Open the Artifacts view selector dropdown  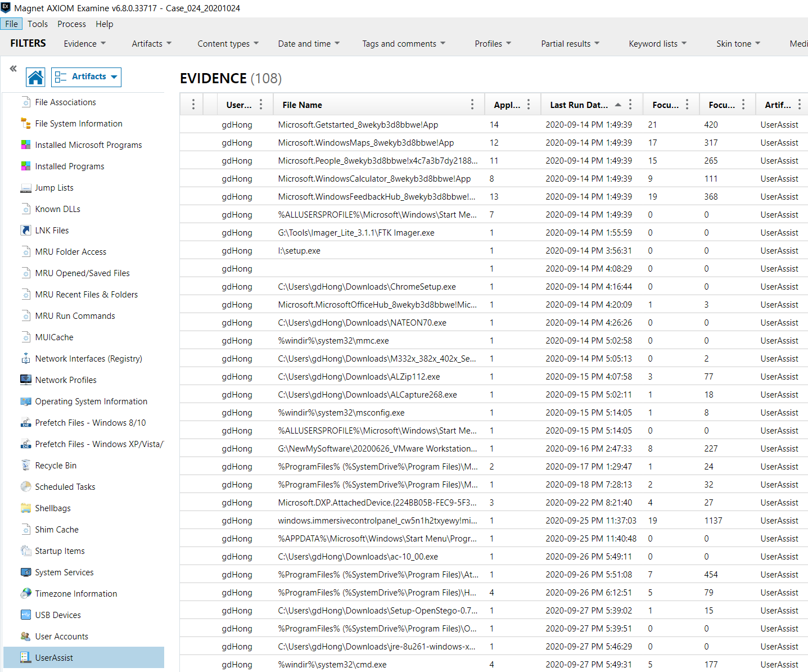pos(86,77)
